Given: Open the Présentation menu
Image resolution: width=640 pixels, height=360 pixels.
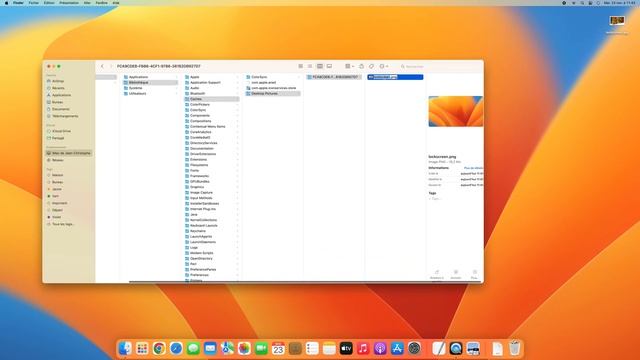Looking at the screenshot, I should 69,3.
